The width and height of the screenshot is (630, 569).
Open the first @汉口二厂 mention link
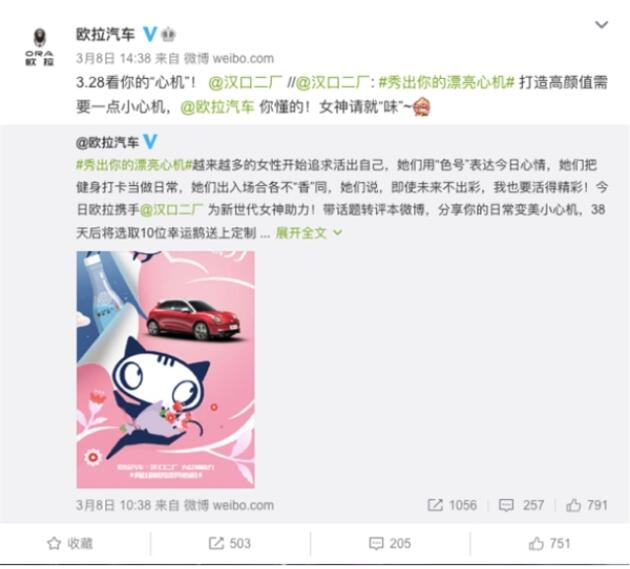245,83
